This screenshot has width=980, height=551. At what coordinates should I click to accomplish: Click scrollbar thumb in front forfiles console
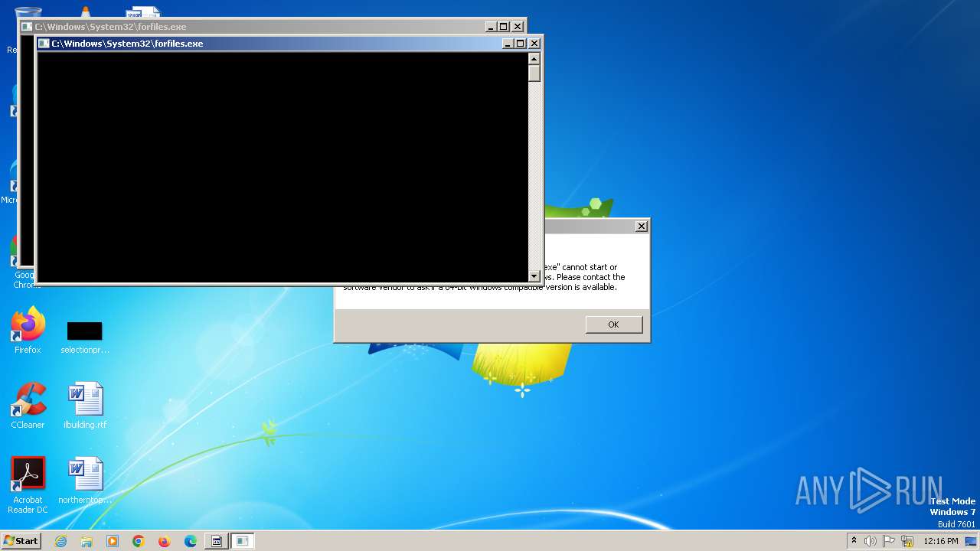pos(534,73)
